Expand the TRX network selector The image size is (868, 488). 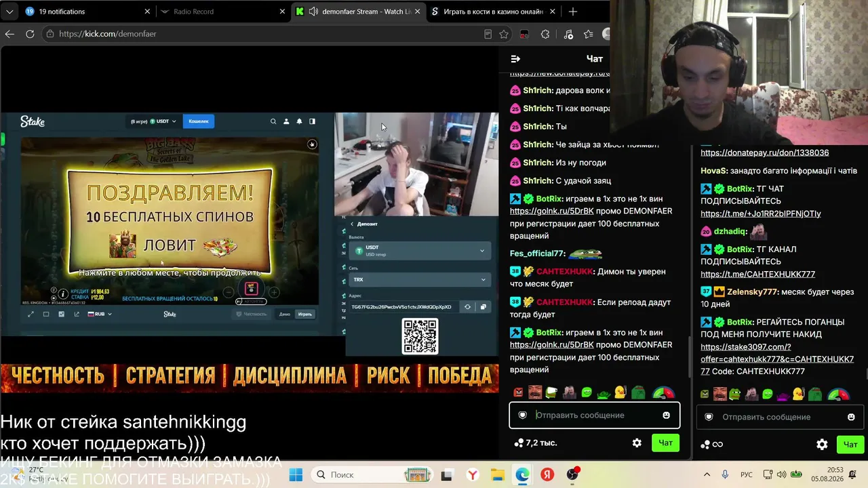pyautogui.click(x=419, y=279)
